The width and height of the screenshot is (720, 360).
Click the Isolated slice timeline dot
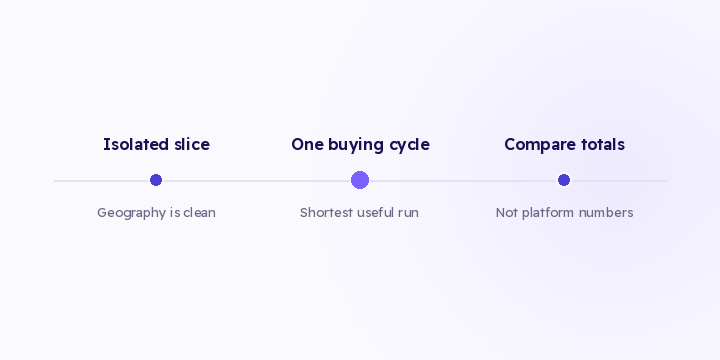(x=156, y=180)
